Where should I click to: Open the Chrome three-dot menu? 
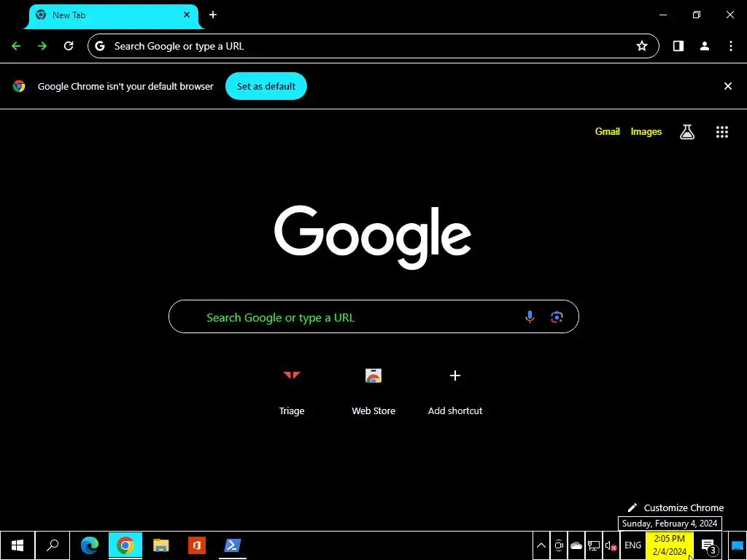click(x=731, y=46)
